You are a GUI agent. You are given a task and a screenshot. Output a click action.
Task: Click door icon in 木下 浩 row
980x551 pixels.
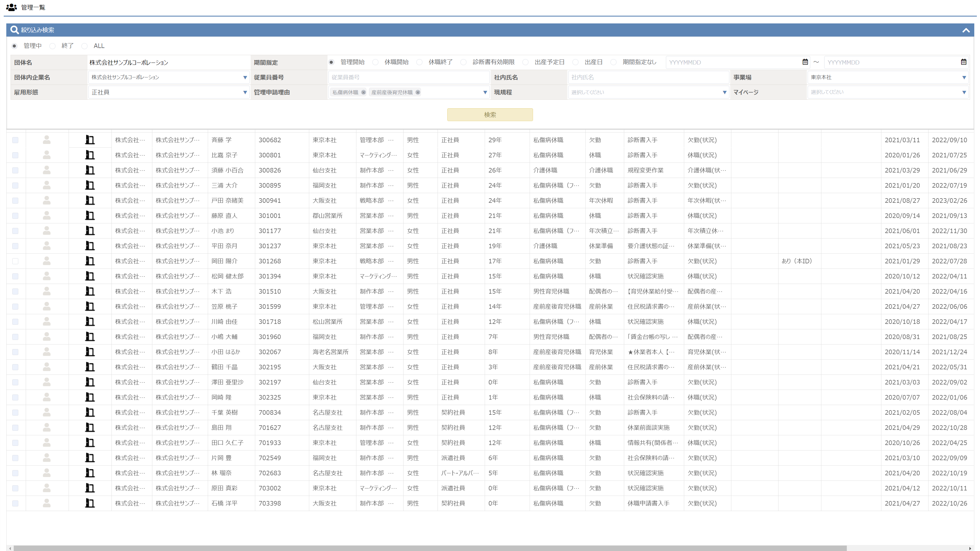pos(90,291)
